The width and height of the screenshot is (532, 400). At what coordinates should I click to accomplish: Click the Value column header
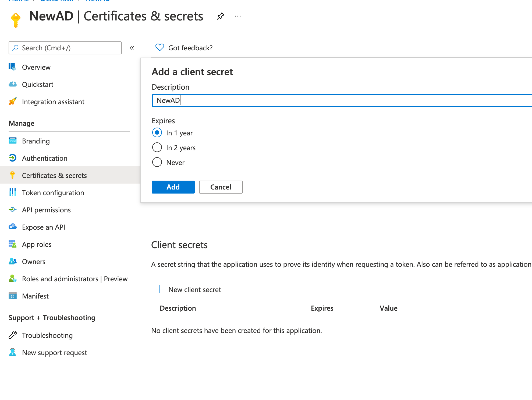pos(389,308)
